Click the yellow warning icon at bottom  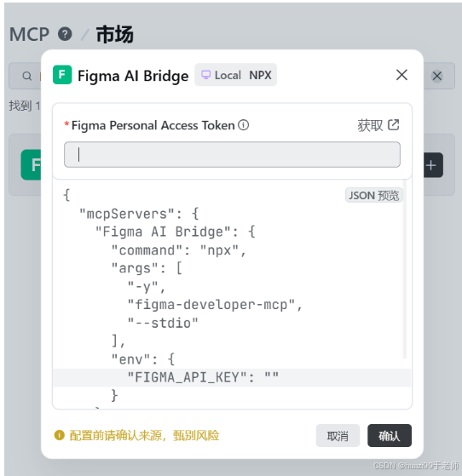(60, 435)
